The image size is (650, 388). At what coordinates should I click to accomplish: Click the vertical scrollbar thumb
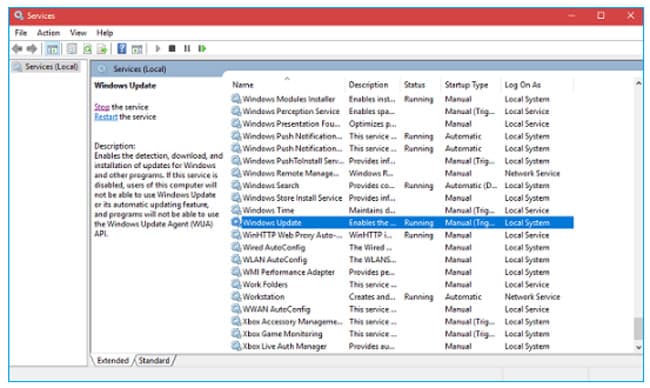coord(638,329)
